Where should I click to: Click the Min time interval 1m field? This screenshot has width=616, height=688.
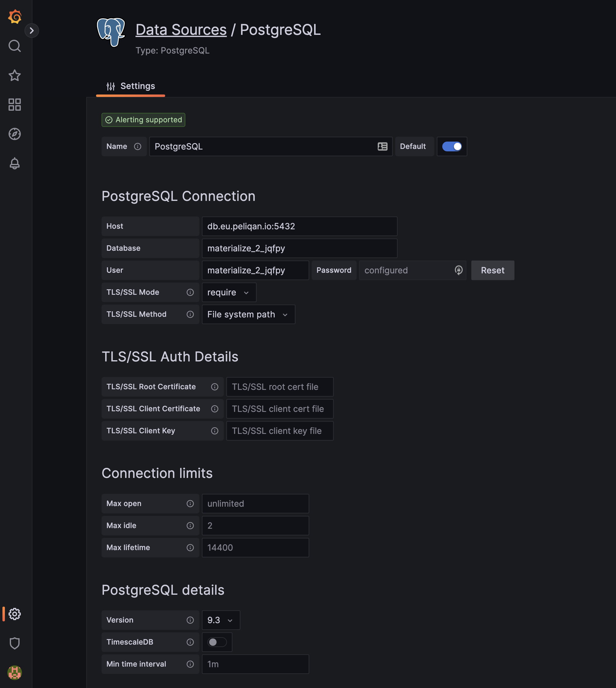[255, 664]
